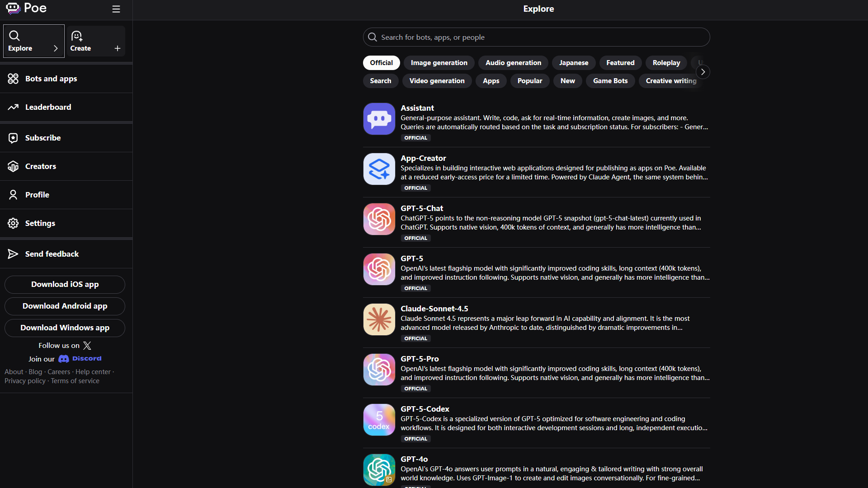
Task: Expand the Explore panel chevron
Action: [56, 48]
